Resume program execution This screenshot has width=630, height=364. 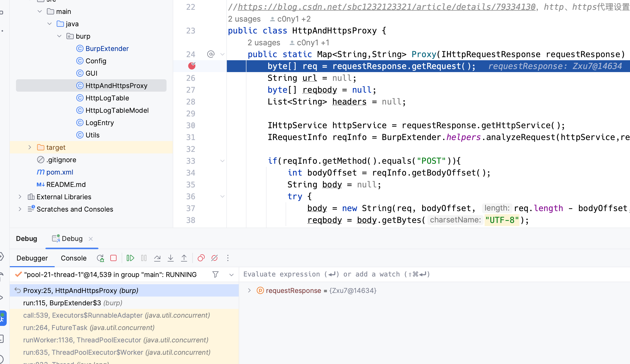pyautogui.click(x=130, y=258)
